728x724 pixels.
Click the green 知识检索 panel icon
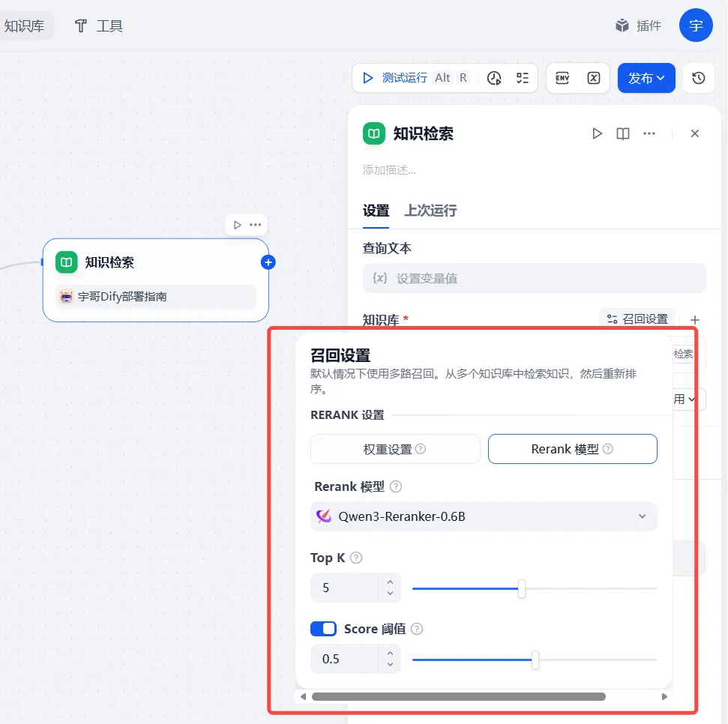(x=374, y=133)
